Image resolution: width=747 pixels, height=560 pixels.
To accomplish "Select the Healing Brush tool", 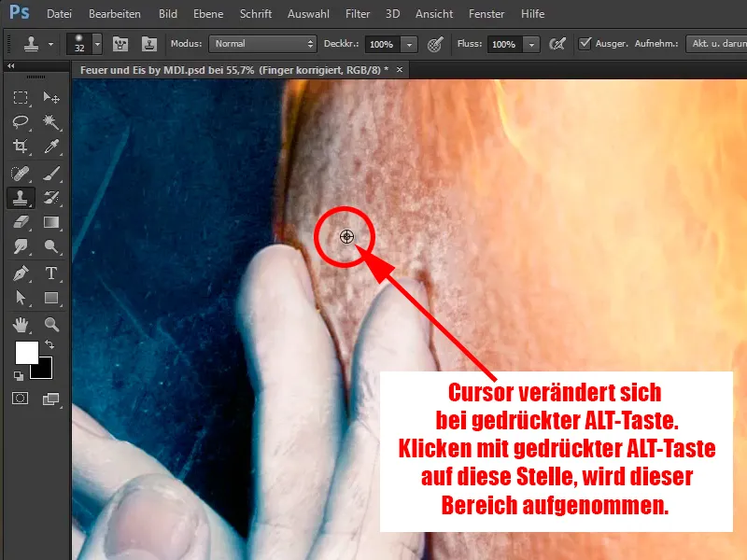I will point(20,174).
